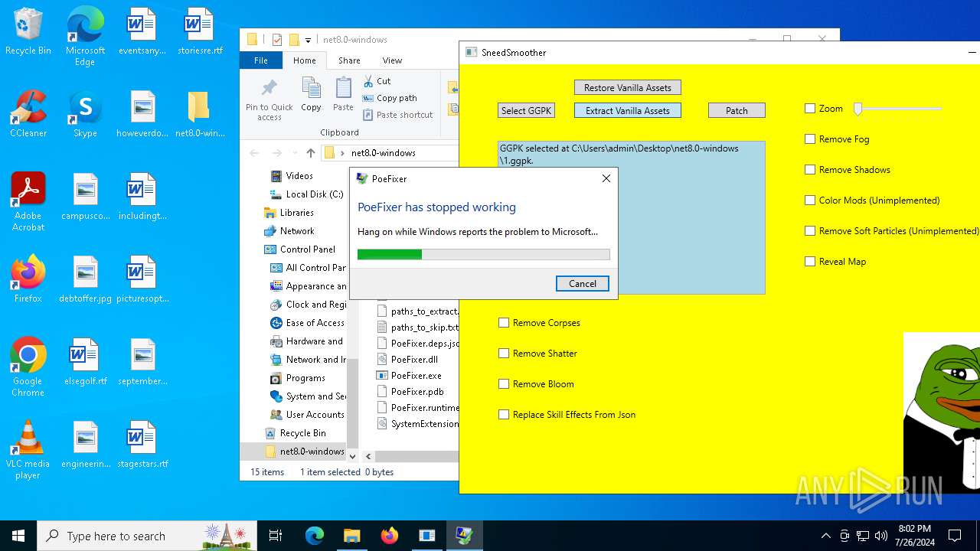
Task: Toggle Remove Soft Particles checkbox
Action: click(x=810, y=231)
